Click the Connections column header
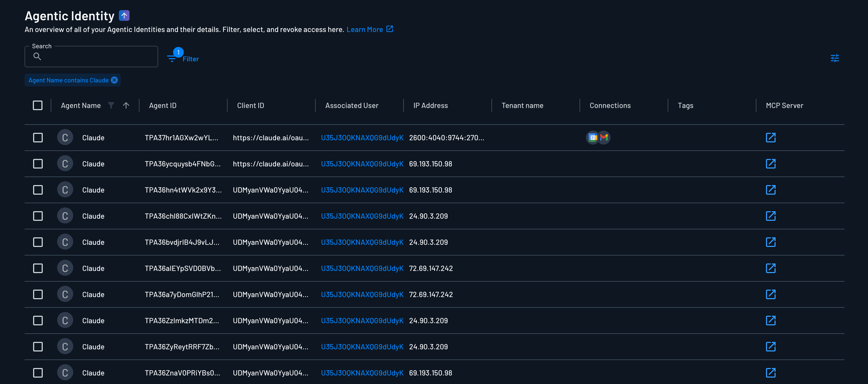The image size is (868, 384). pyautogui.click(x=610, y=105)
